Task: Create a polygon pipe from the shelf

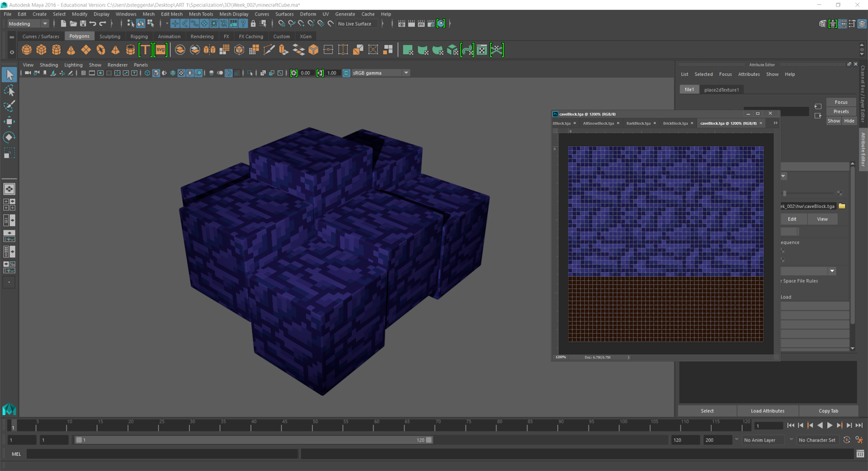Action: [x=130, y=50]
